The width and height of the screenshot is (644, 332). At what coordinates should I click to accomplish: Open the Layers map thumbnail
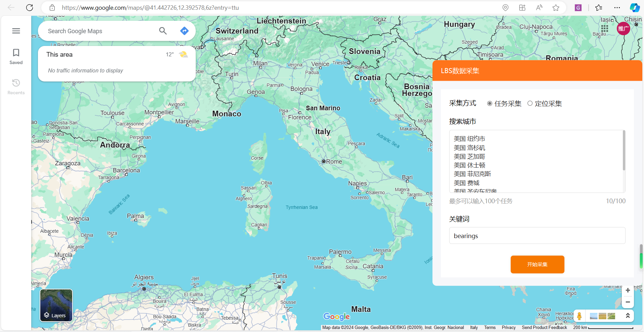(56, 305)
